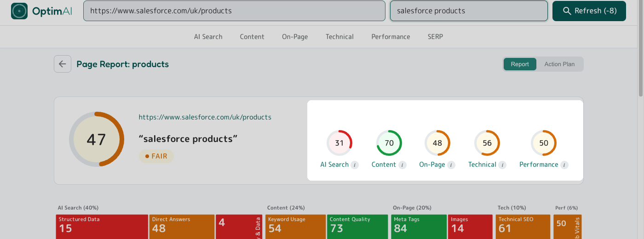Click the Tech (10%) group label
The image size is (644, 239).
[x=512, y=208]
